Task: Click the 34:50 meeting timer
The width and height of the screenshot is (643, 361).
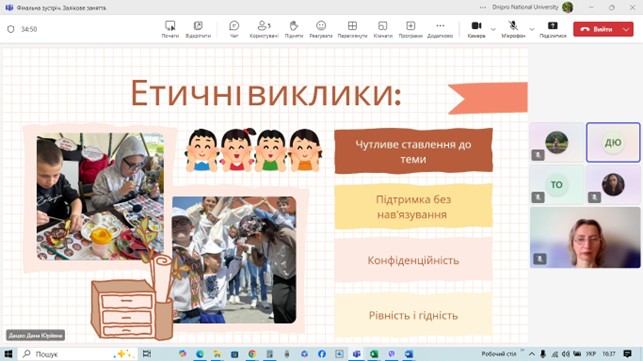Action: tap(29, 29)
